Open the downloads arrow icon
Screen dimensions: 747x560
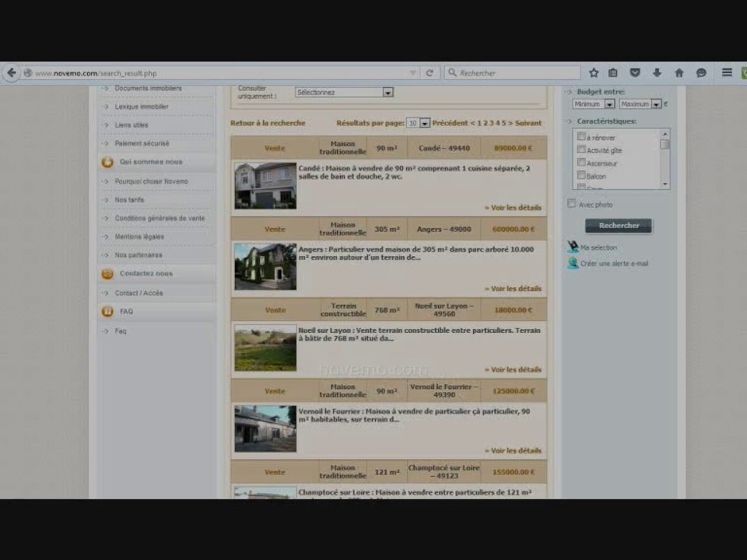pyautogui.click(x=657, y=73)
